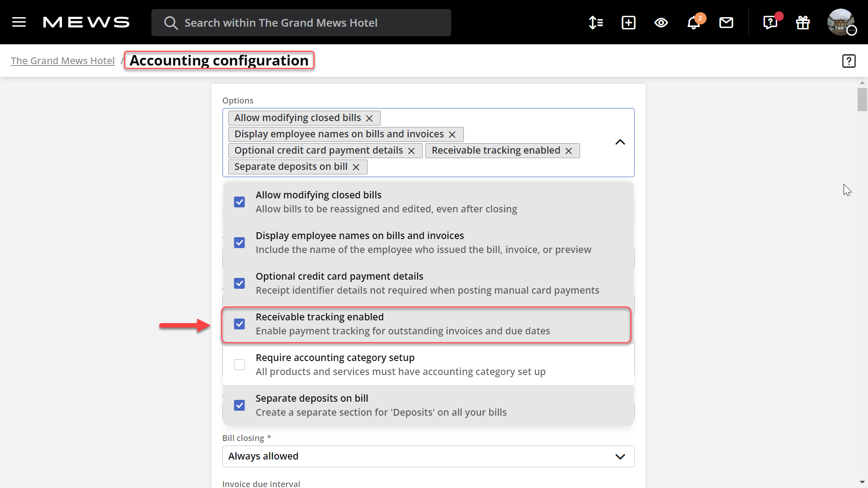This screenshot has width=868, height=488.
Task: Open the messages envelope icon
Action: 726,23
